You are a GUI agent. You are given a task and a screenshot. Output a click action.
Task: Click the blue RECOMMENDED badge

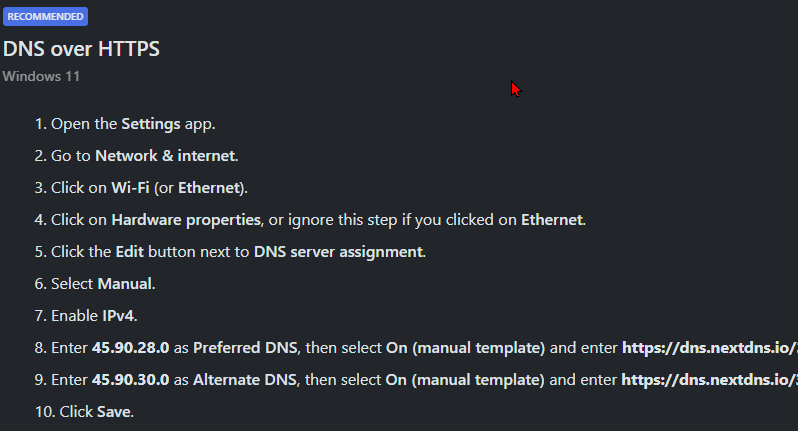[45, 16]
